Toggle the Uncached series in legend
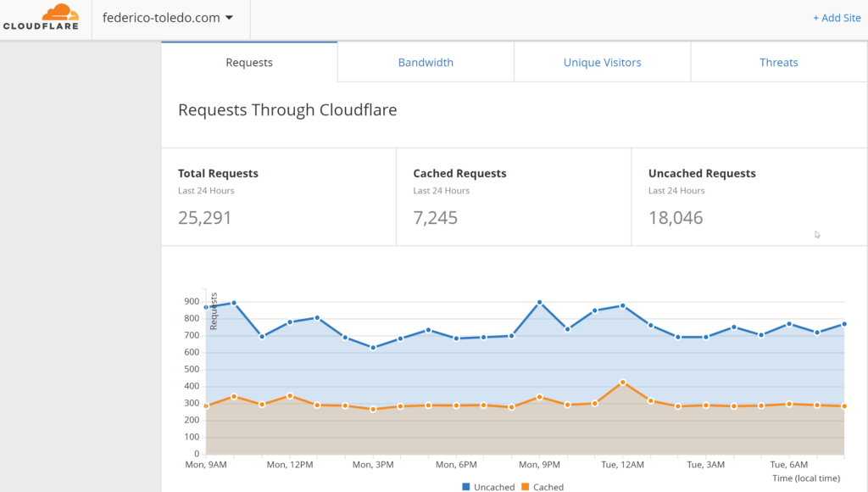The image size is (868, 492). [x=494, y=487]
